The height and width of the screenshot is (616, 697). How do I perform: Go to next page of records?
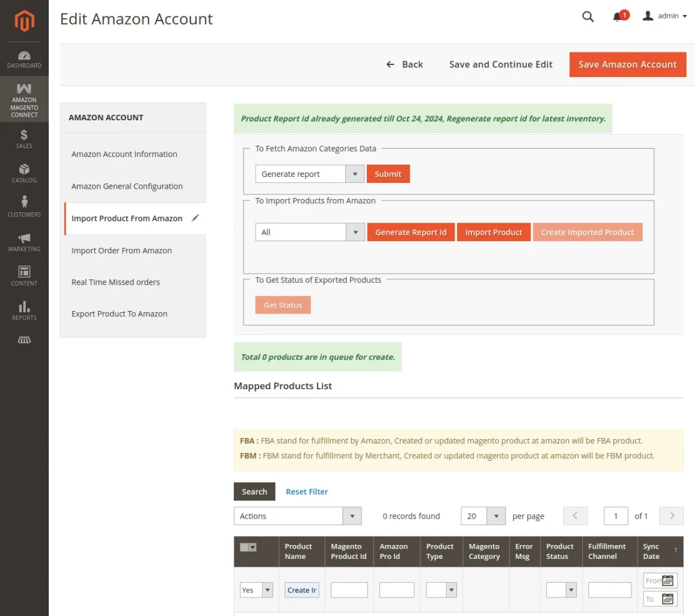[671, 516]
